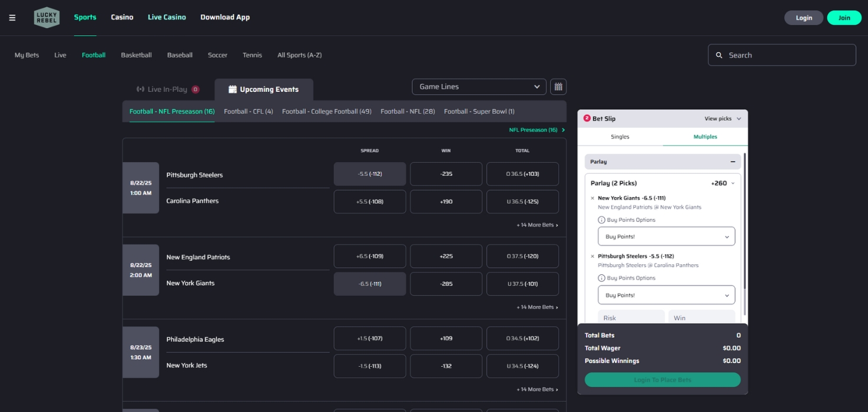
Task: Remove Pittsburgh Steelers pick from slip
Action: tap(592, 257)
